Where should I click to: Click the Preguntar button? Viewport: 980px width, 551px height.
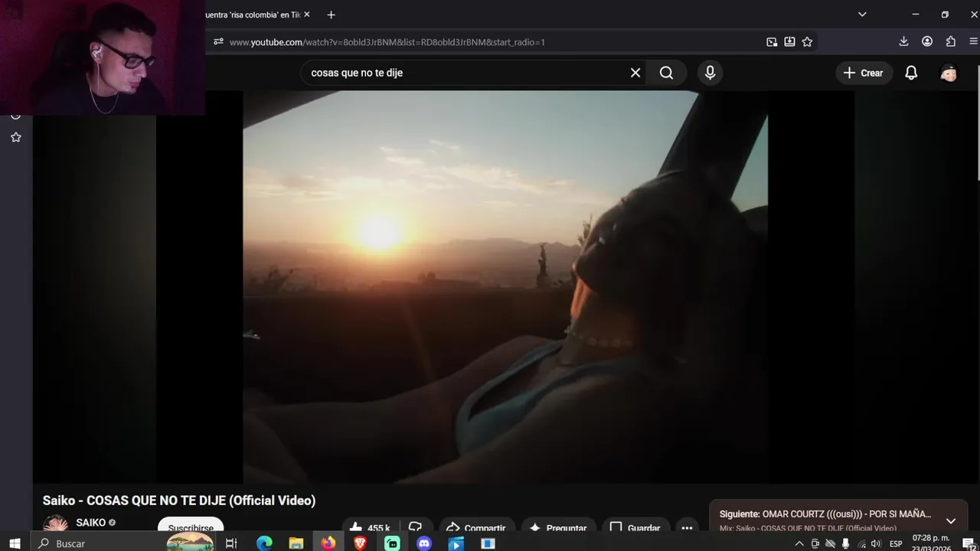[558, 527]
